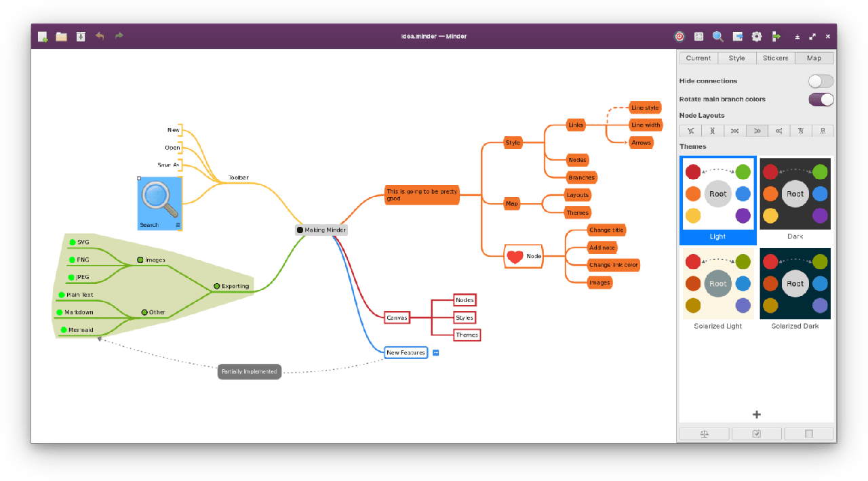Open preferences via the gear icon
The width and height of the screenshot is (868, 481).
(757, 37)
